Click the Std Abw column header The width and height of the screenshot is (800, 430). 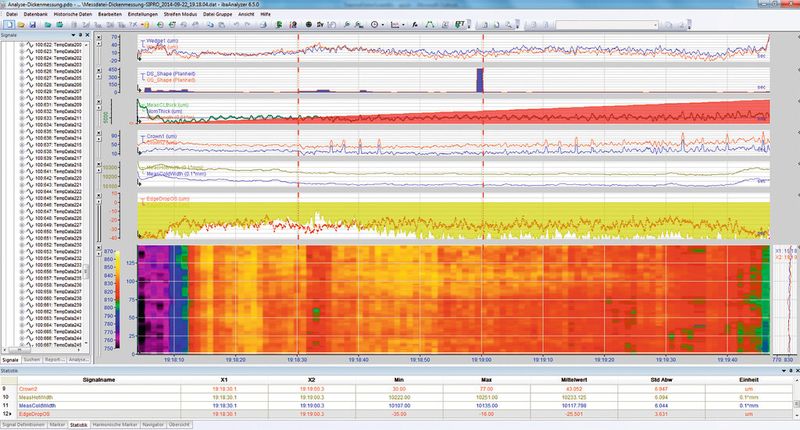(661, 380)
